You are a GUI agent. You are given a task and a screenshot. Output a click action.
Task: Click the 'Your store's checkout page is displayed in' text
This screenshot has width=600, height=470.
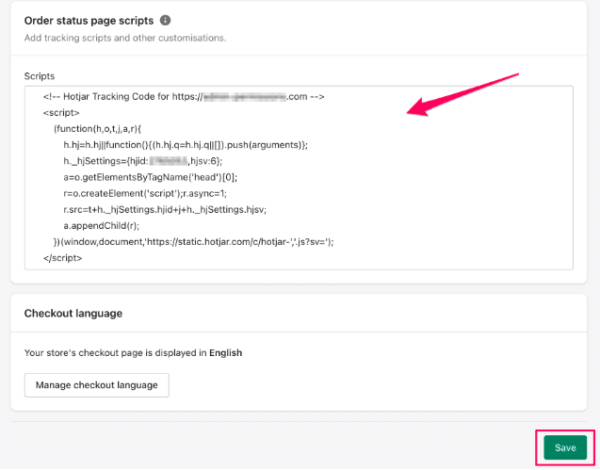(116, 353)
